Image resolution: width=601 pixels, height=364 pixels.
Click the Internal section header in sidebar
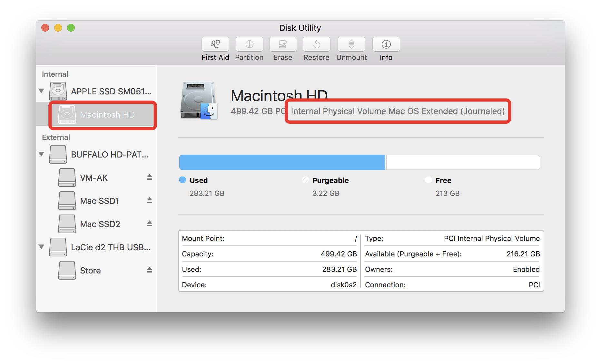click(x=55, y=74)
